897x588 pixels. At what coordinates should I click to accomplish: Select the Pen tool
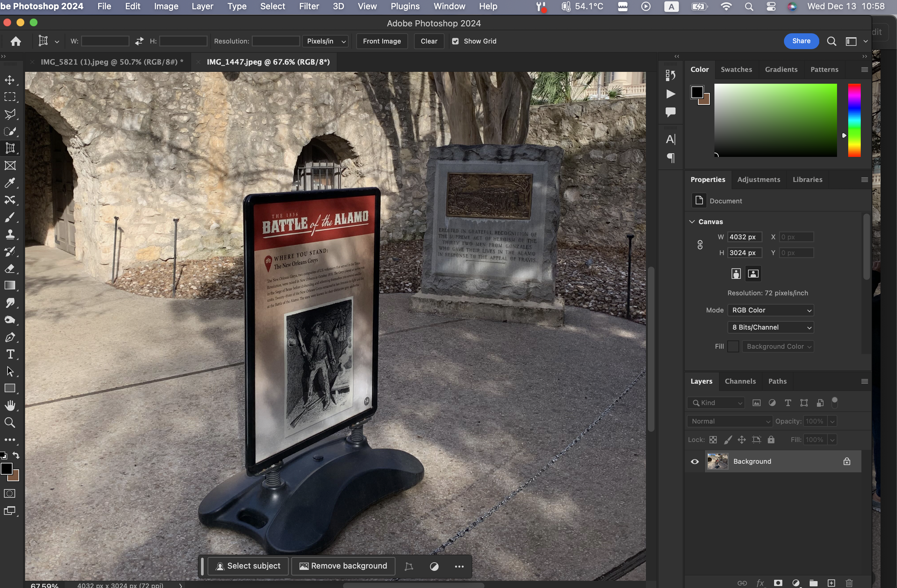click(10, 338)
